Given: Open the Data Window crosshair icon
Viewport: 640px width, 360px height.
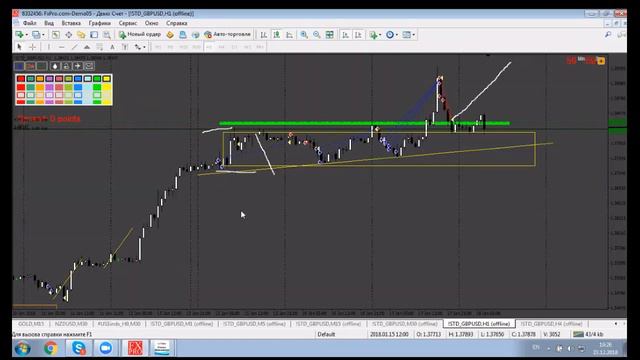Looking at the screenshot, I should pyautogui.click(x=68, y=35).
